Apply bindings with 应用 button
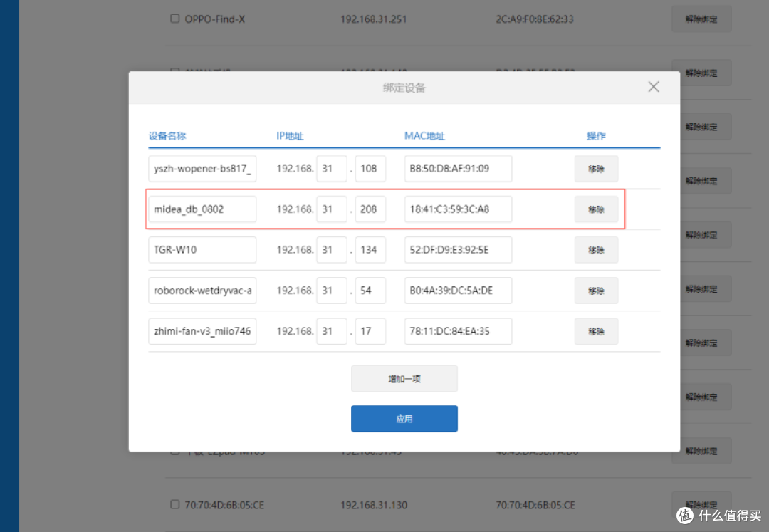The width and height of the screenshot is (769, 532). click(404, 419)
